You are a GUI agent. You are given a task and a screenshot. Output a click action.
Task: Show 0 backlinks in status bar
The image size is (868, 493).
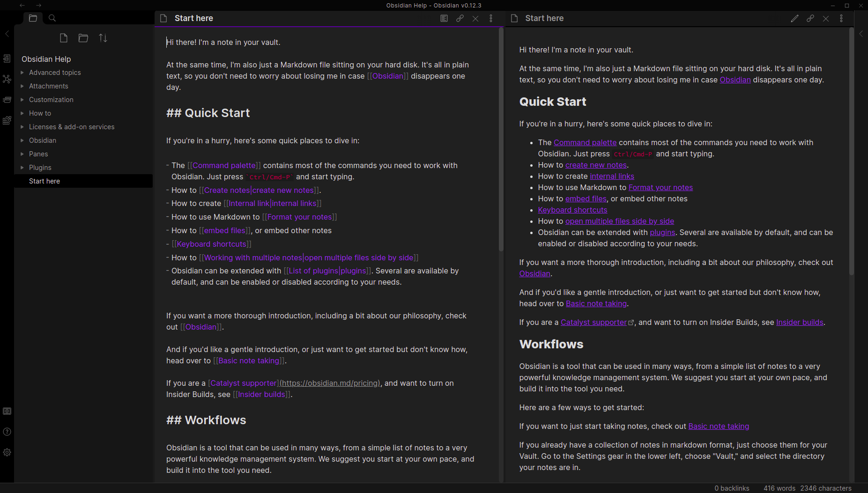pos(732,488)
